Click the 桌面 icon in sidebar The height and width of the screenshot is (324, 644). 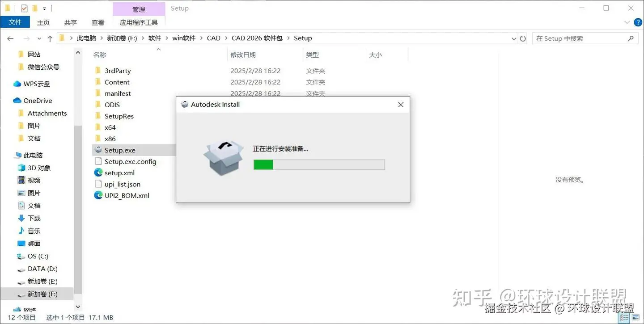[21, 244]
